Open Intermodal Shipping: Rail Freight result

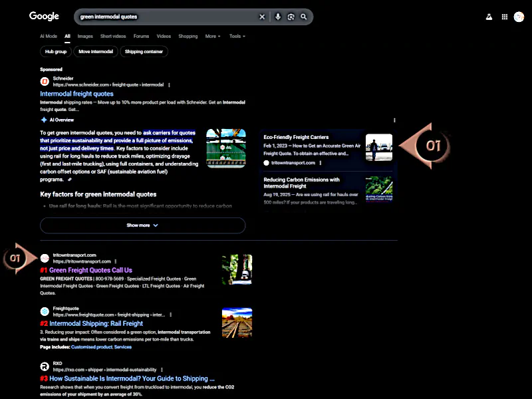[x=96, y=324]
